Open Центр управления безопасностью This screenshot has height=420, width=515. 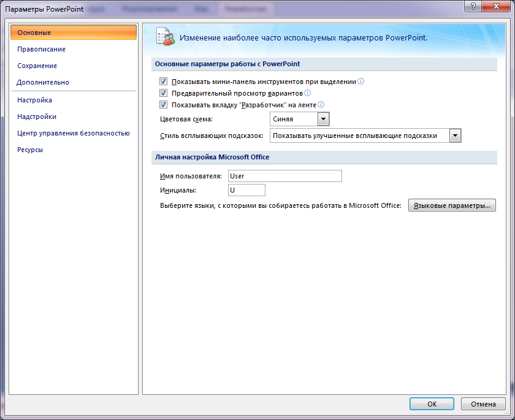(74, 133)
